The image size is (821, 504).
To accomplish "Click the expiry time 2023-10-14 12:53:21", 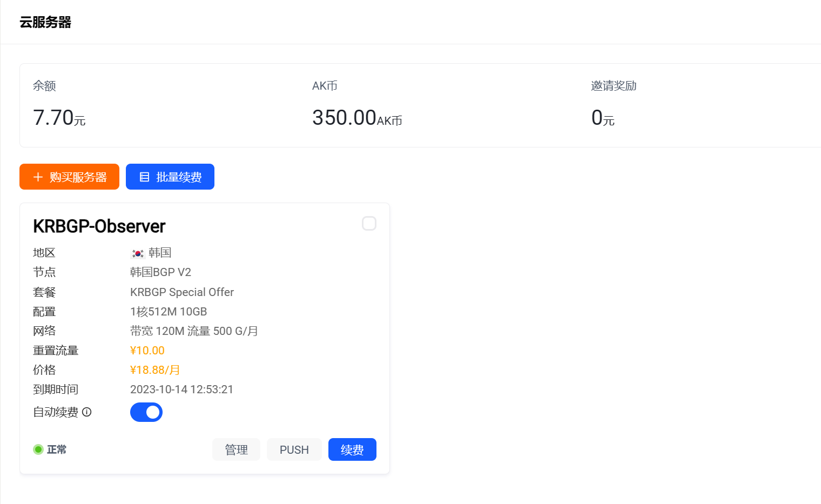I will pos(181,389).
